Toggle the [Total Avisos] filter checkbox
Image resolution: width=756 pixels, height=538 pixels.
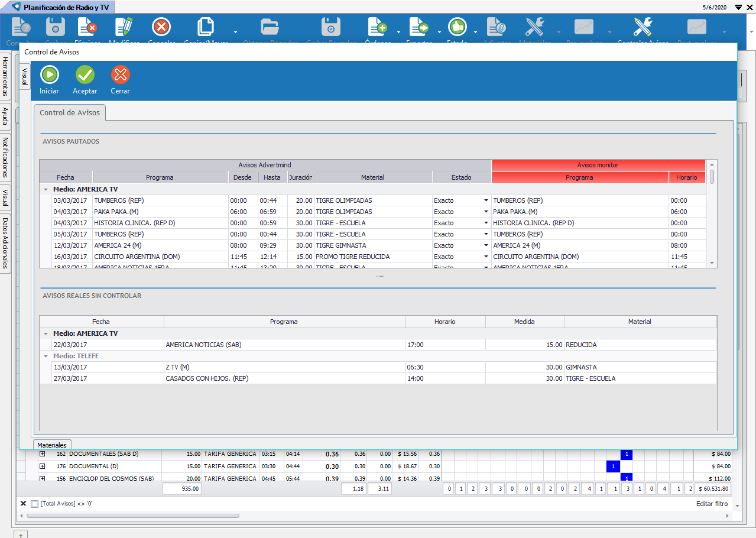(x=34, y=504)
